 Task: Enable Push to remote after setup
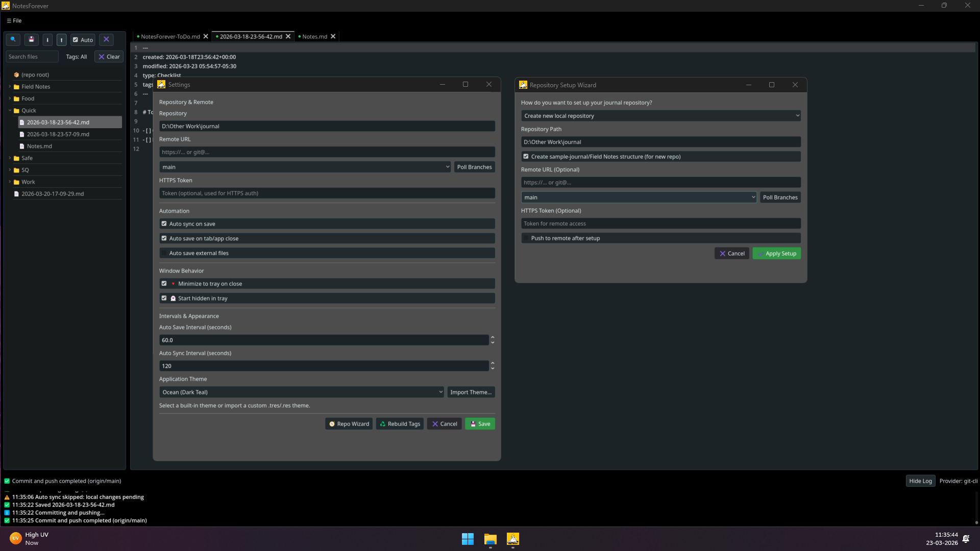526,238
